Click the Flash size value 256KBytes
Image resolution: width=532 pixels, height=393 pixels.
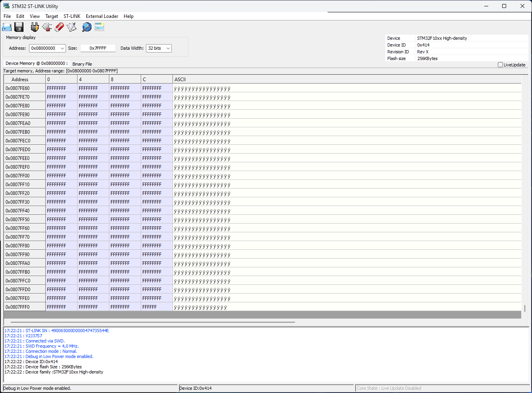tap(427, 58)
